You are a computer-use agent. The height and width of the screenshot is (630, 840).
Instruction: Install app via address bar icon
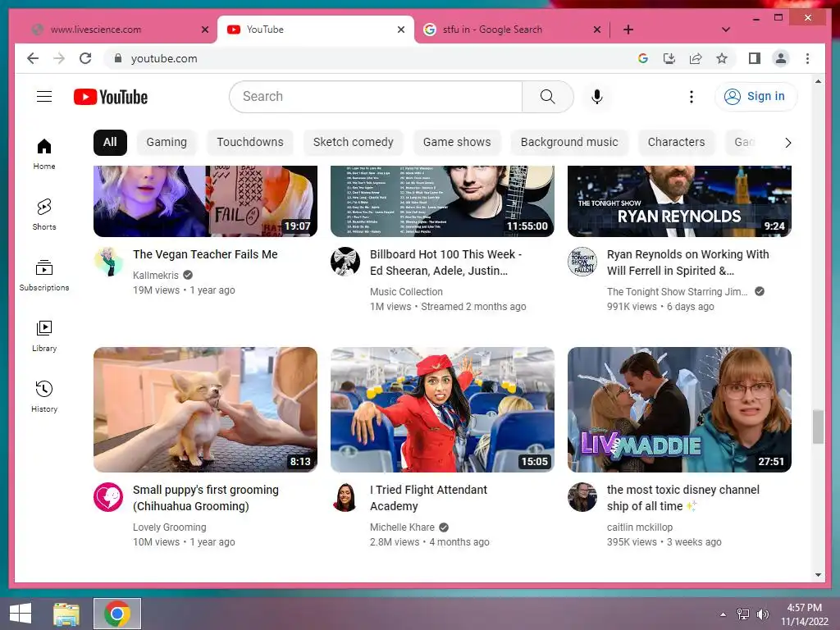[669, 58]
